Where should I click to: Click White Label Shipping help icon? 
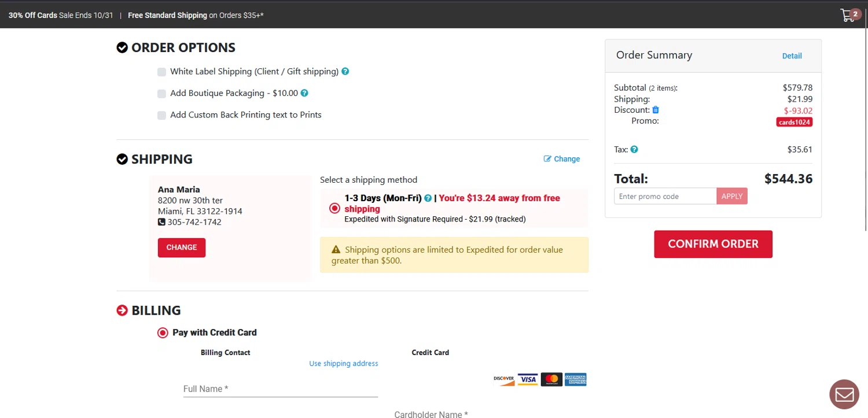point(345,72)
